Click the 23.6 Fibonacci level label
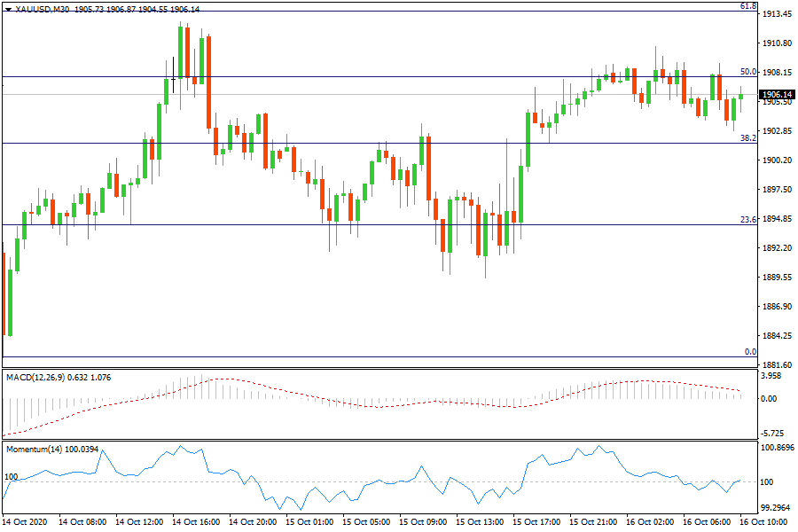 click(x=747, y=220)
